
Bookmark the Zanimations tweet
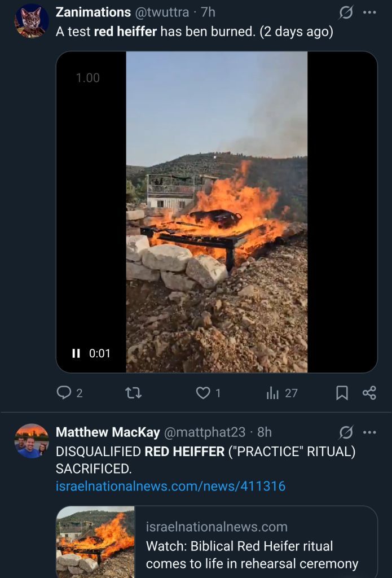click(342, 393)
